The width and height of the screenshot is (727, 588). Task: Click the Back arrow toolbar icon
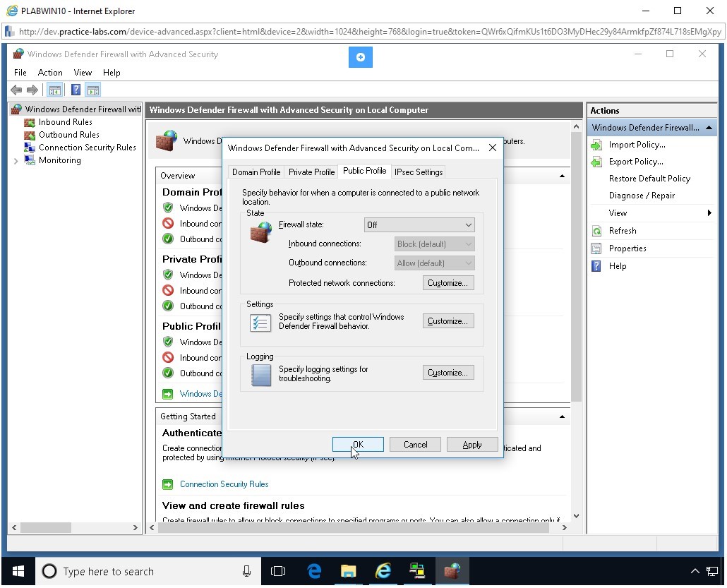click(16, 90)
